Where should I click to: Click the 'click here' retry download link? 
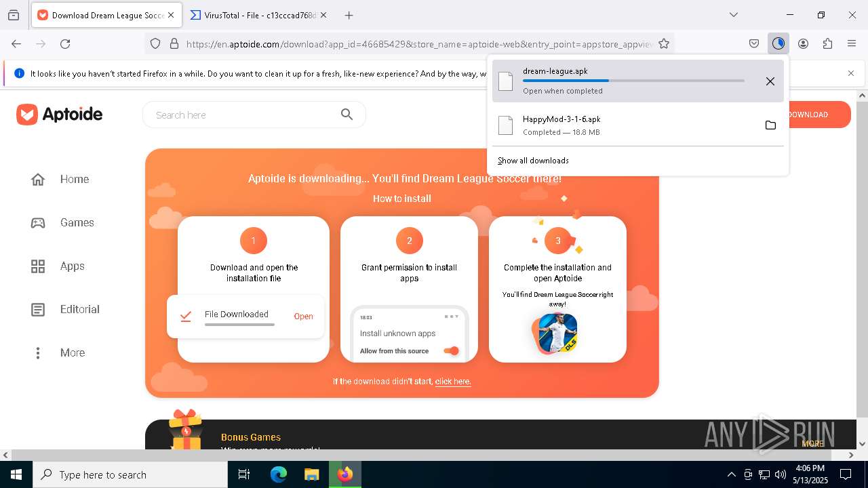pyautogui.click(x=453, y=382)
